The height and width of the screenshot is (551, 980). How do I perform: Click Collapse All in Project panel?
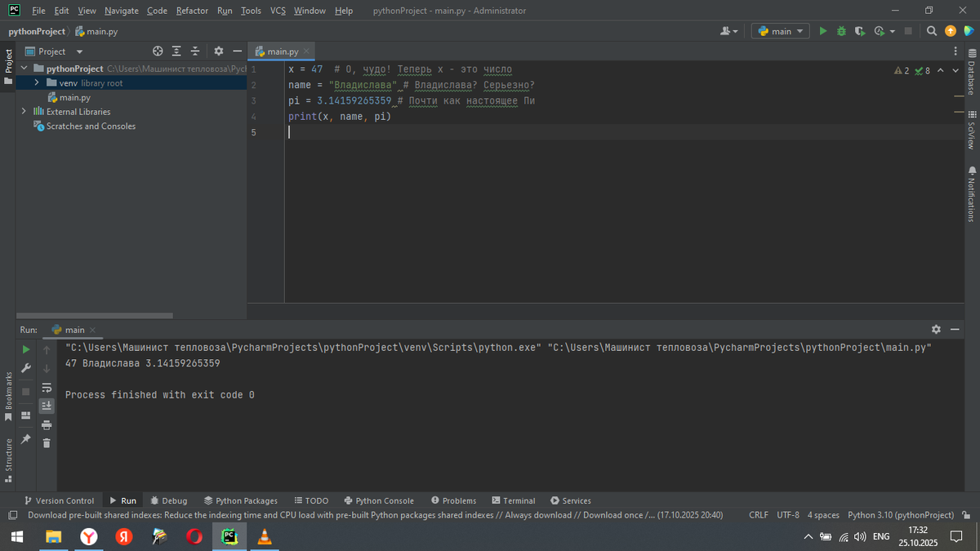194,51
